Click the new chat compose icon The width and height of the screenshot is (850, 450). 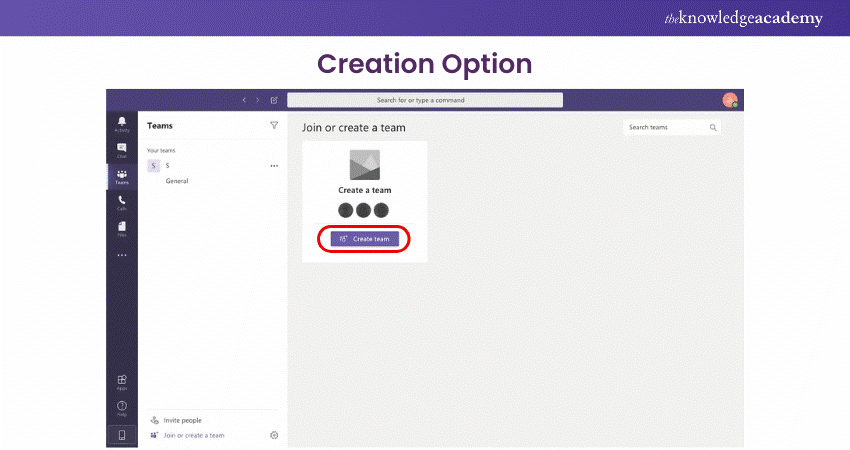[x=274, y=100]
